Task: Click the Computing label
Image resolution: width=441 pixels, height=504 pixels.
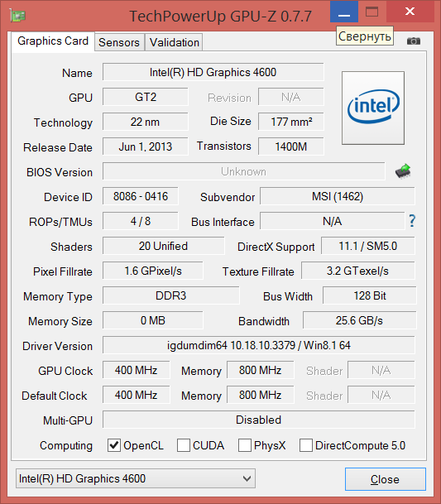Action: 66,445
